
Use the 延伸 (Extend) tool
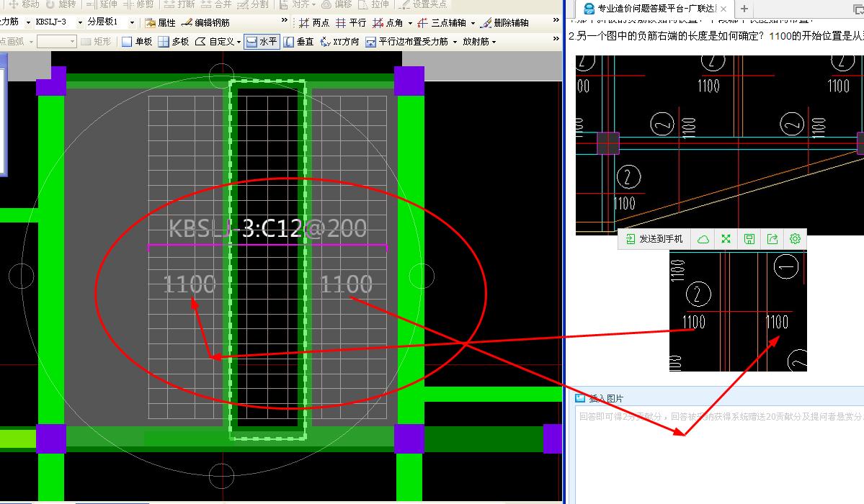[102, 4]
